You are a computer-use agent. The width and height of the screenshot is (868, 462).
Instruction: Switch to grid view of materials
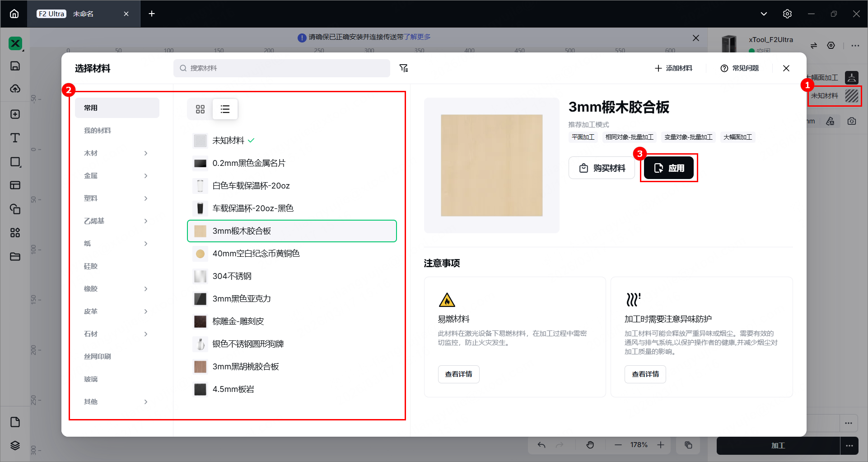point(200,109)
